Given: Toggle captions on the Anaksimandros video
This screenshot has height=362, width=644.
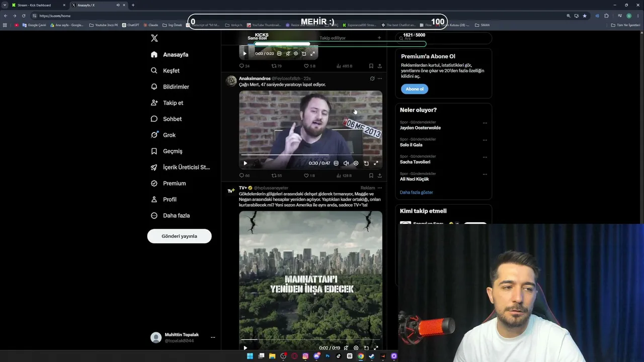Looking at the screenshot, I should pyautogui.click(x=336, y=163).
